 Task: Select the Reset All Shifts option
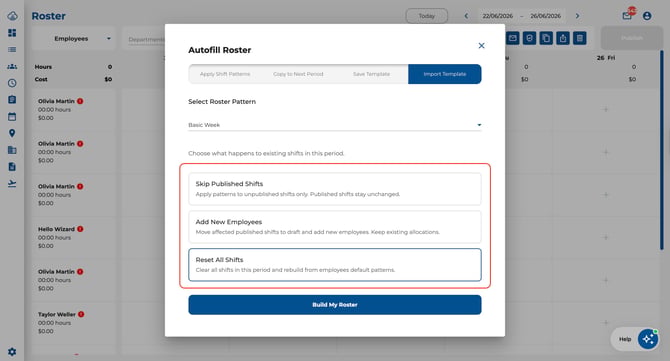click(x=335, y=265)
